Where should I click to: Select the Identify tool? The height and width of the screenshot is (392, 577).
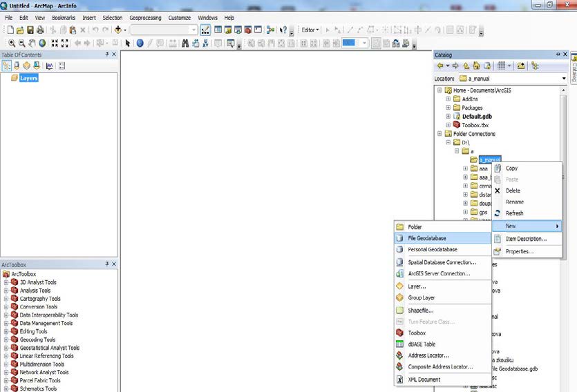(140, 43)
